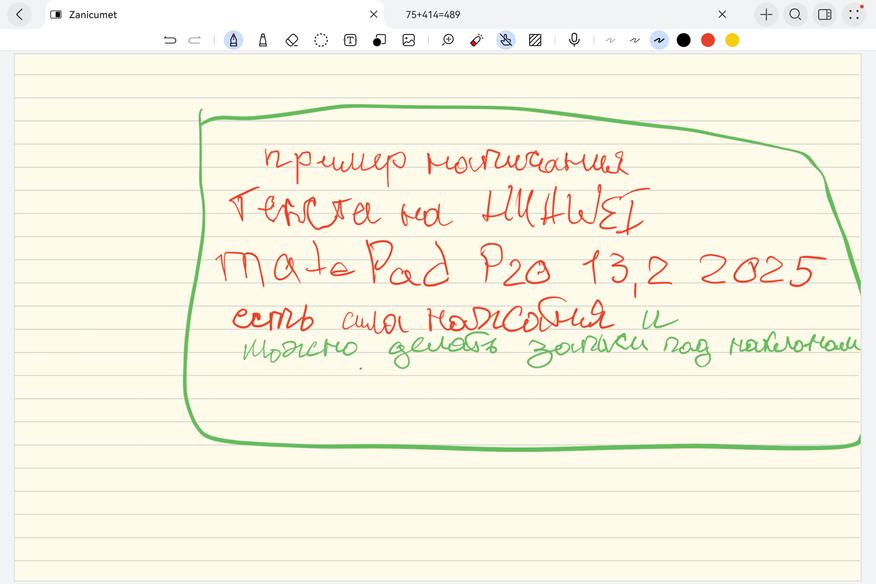Open the page background pattern option

(x=535, y=40)
